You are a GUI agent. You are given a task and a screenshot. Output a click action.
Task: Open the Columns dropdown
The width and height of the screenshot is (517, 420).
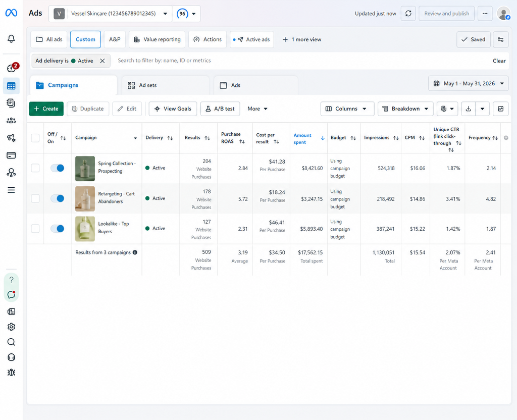(347, 109)
